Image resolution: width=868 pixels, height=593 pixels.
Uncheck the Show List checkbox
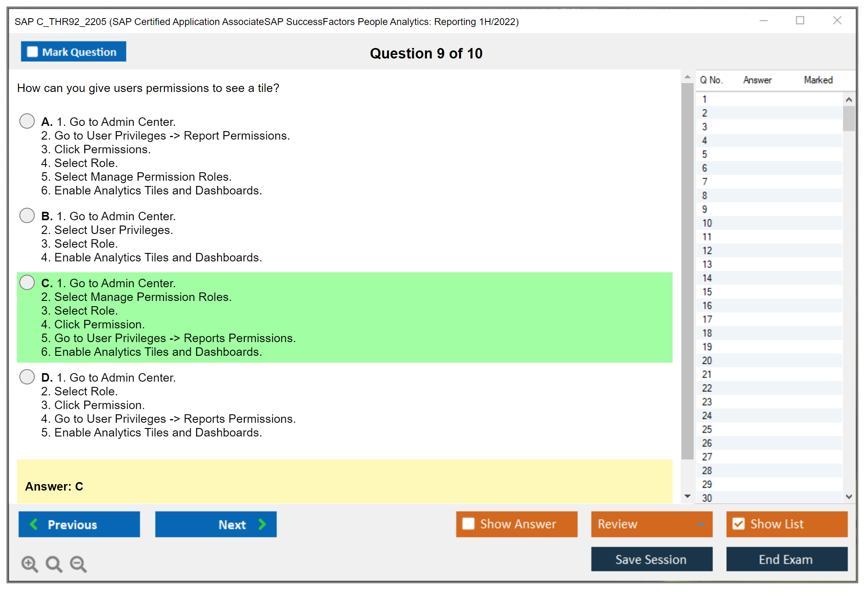point(738,524)
